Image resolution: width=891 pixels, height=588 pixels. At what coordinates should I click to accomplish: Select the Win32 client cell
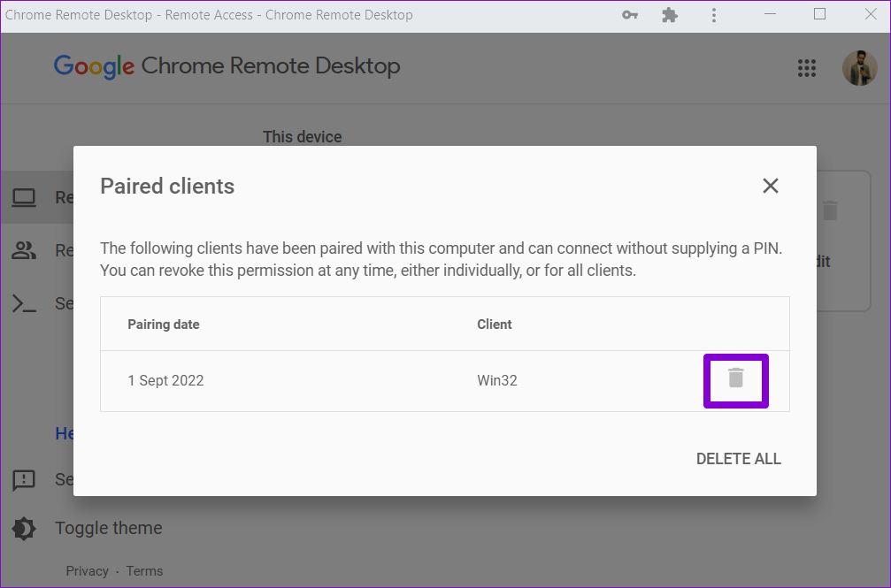click(x=497, y=380)
